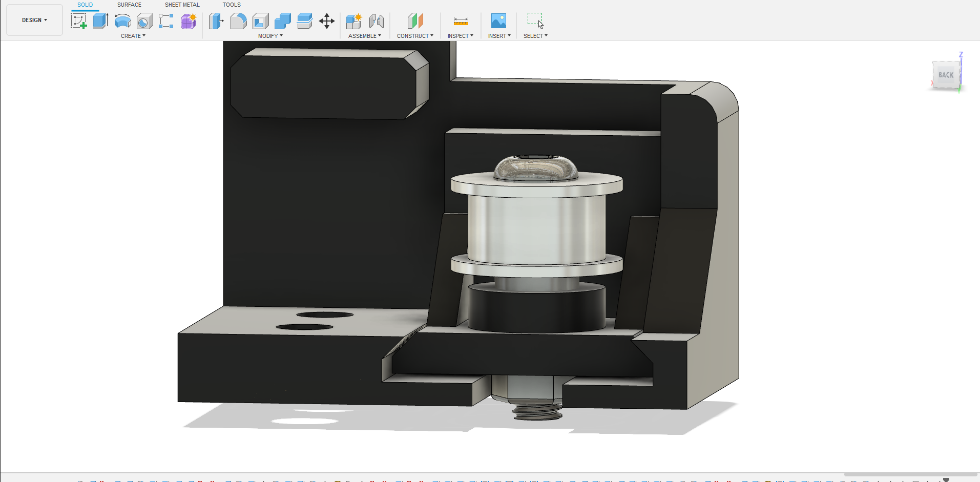The width and height of the screenshot is (980, 482).
Task: Select the Shell tool
Action: click(260, 21)
